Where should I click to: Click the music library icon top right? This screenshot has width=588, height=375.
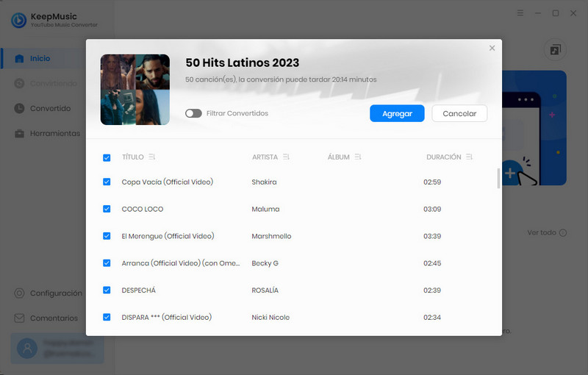pyautogui.click(x=555, y=50)
